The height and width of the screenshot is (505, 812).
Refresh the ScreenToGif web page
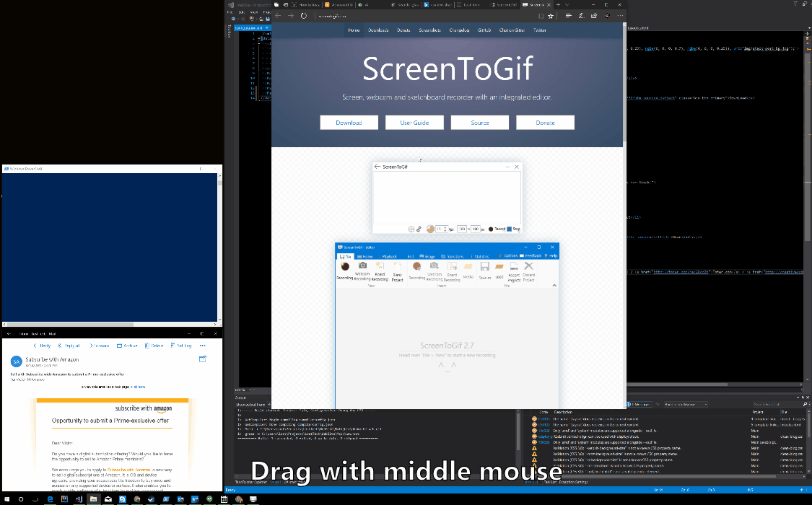(x=304, y=16)
